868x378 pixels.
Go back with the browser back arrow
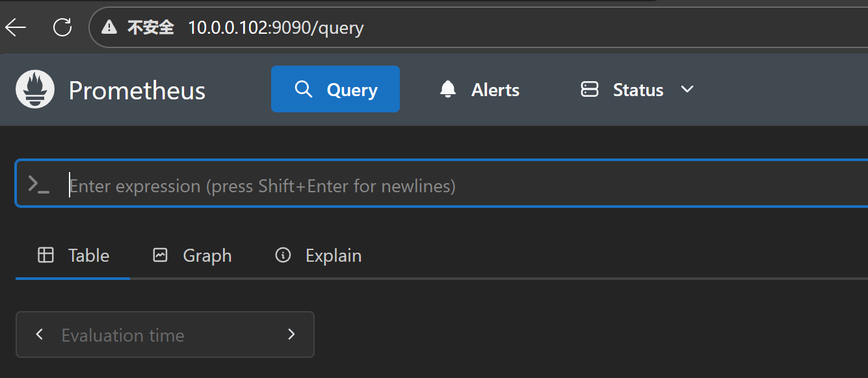click(x=16, y=27)
